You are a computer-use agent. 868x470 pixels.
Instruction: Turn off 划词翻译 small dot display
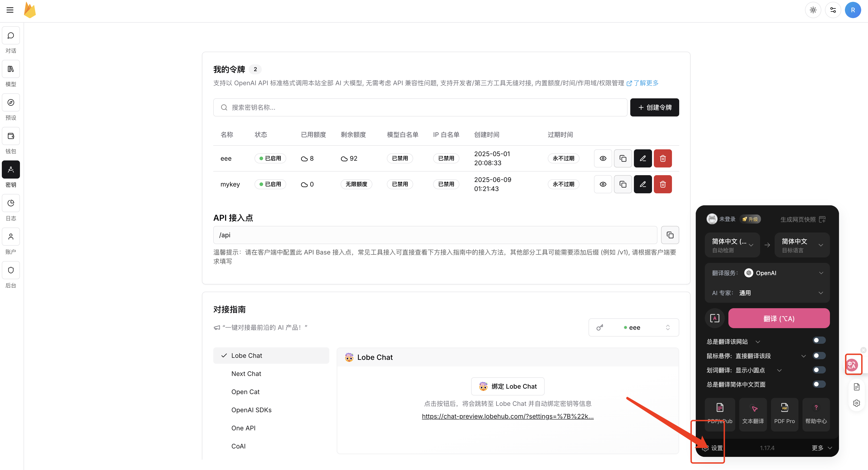(x=818, y=370)
